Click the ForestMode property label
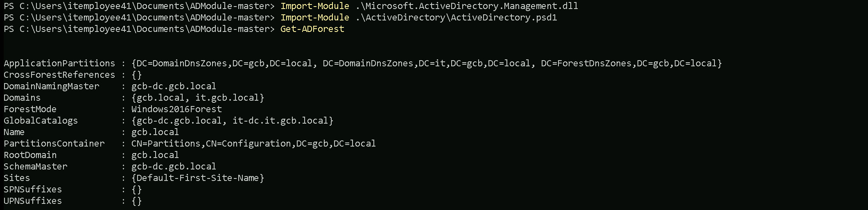The height and width of the screenshot is (210, 868). 30,109
